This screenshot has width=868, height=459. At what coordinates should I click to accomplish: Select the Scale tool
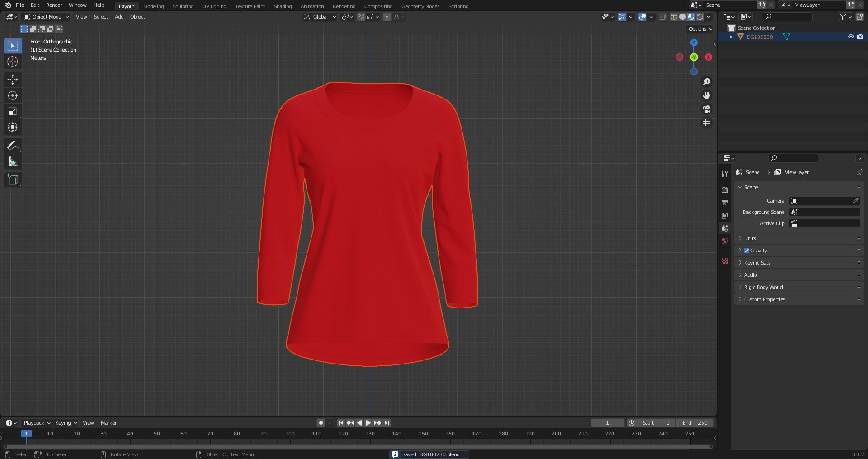point(13,111)
